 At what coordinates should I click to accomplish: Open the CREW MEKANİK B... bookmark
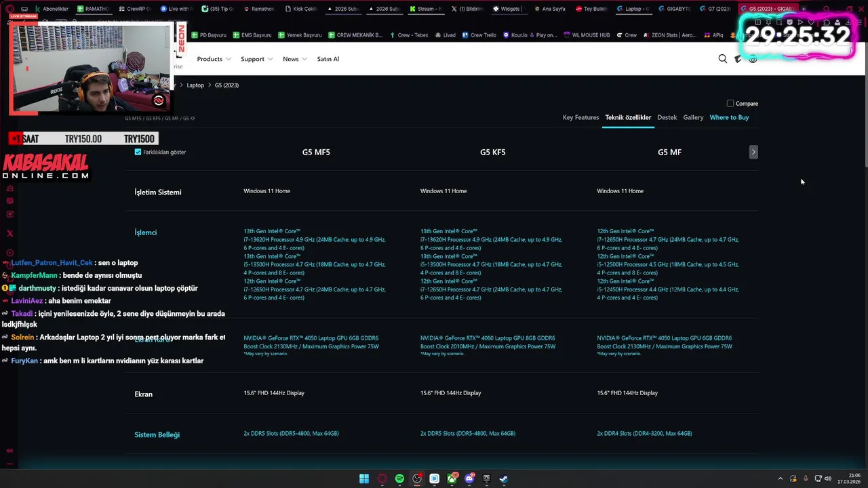pos(355,35)
